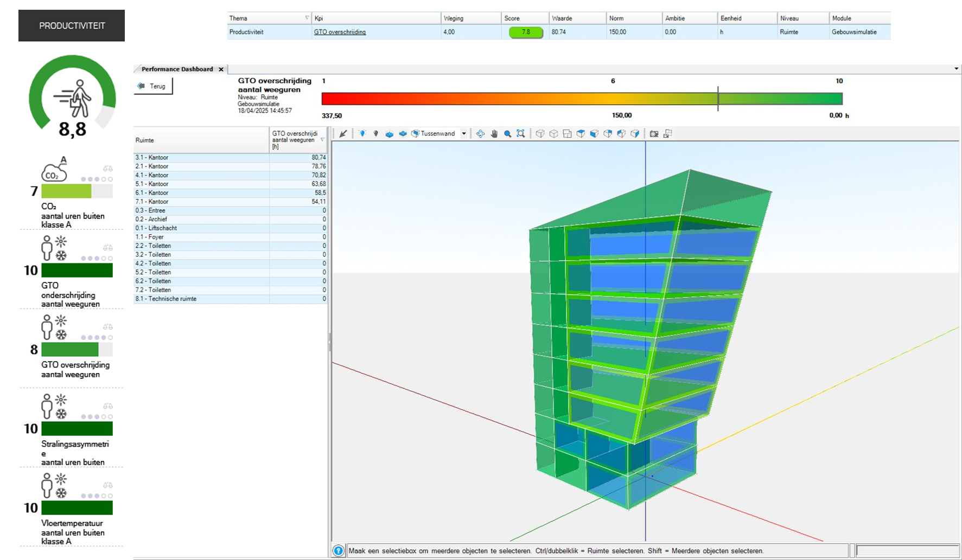Open the panel menu arrow at top right
The width and height of the screenshot is (962, 560).
[x=956, y=69]
